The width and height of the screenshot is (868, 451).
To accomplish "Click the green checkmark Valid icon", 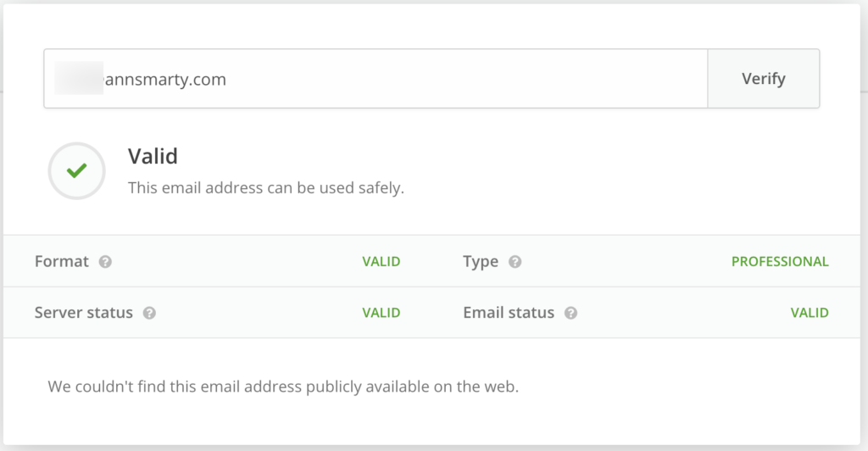I will point(77,170).
